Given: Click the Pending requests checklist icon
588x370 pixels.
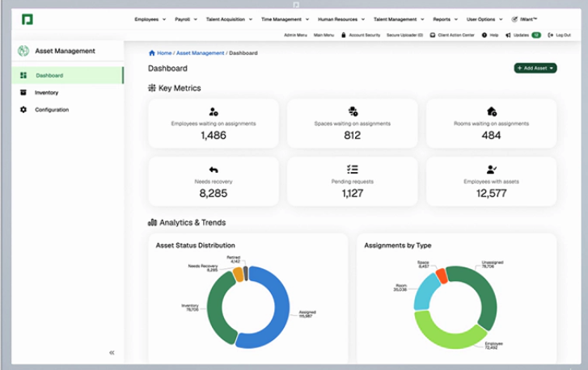Looking at the screenshot, I should pyautogui.click(x=353, y=170).
